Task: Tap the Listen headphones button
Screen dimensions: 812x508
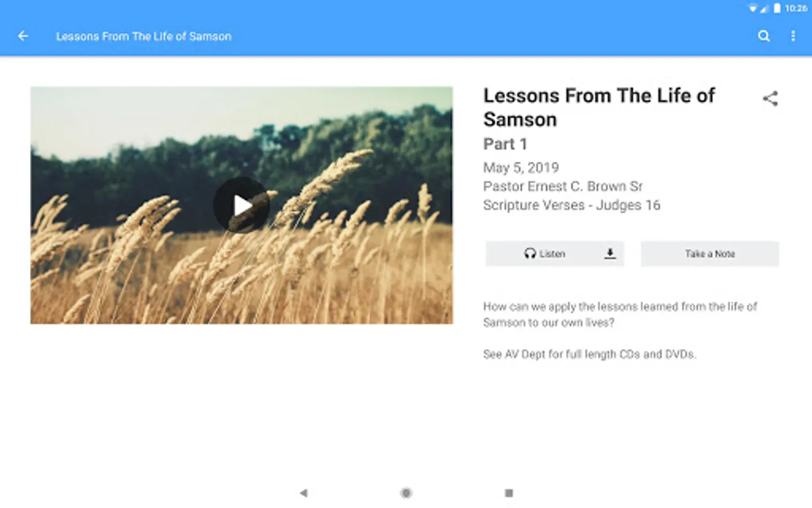Action: [544, 254]
